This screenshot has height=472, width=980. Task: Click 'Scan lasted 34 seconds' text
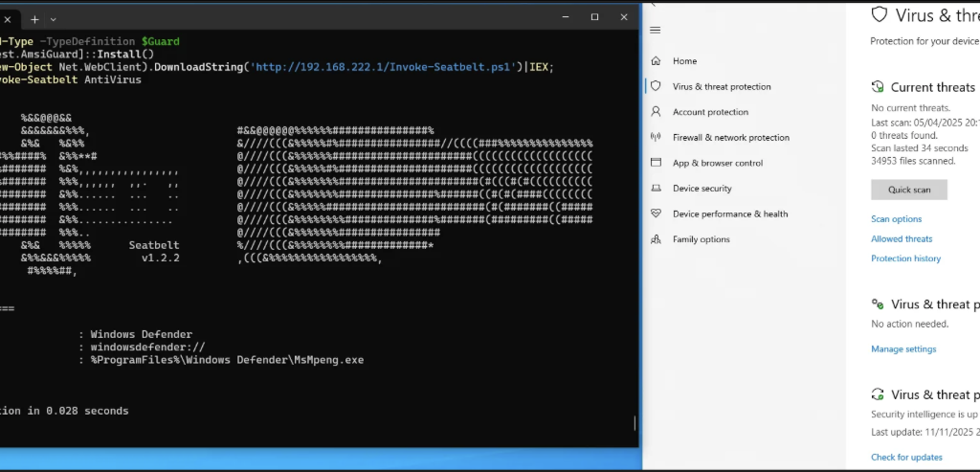tap(920, 148)
